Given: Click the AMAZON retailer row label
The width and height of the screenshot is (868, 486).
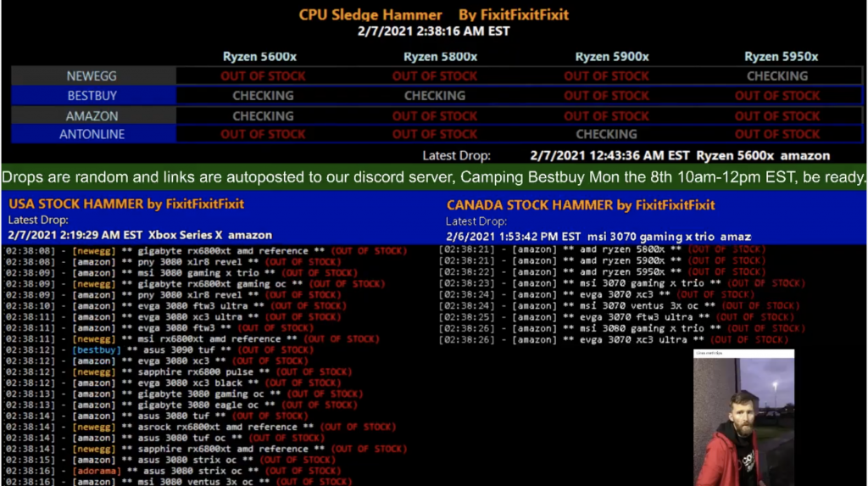Looking at the screenshot, I should (92, 116).
